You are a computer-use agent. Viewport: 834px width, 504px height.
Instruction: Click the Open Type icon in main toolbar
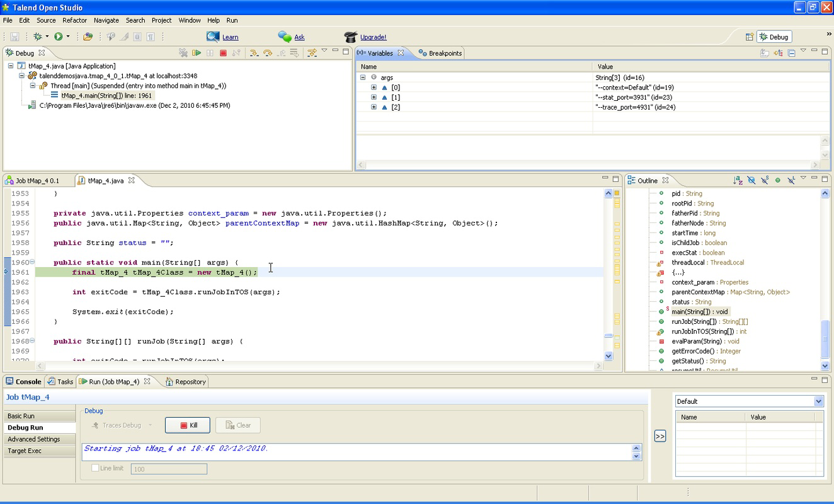pyautogui.click(x=88, y=37)
